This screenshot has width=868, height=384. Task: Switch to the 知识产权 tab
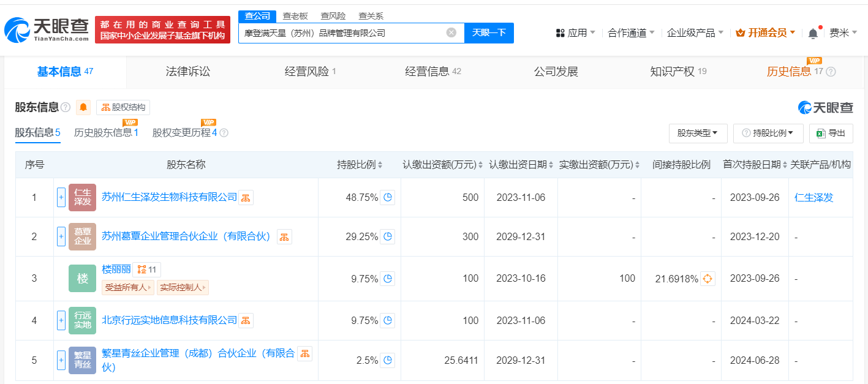[x=672, y=72]
